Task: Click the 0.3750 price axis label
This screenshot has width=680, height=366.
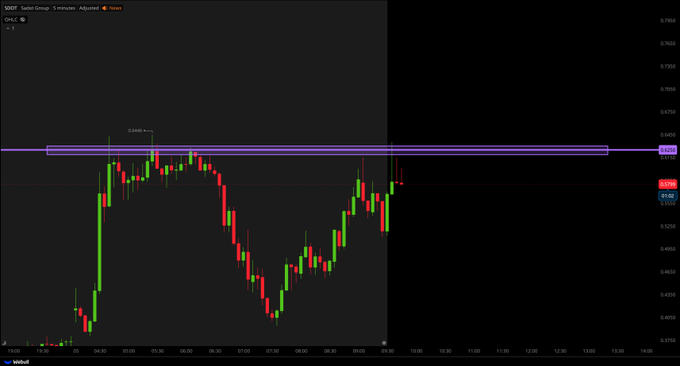Action: 668,340
